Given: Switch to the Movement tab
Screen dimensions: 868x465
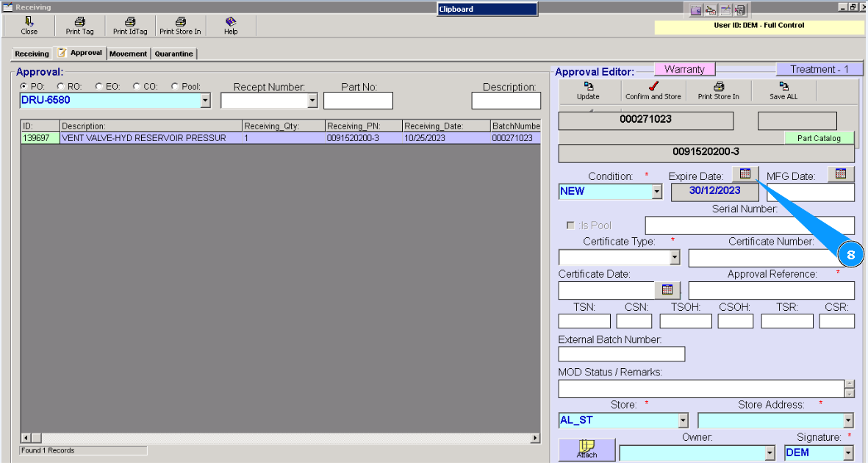Looking at the screenshot, I should click(129, 54).
